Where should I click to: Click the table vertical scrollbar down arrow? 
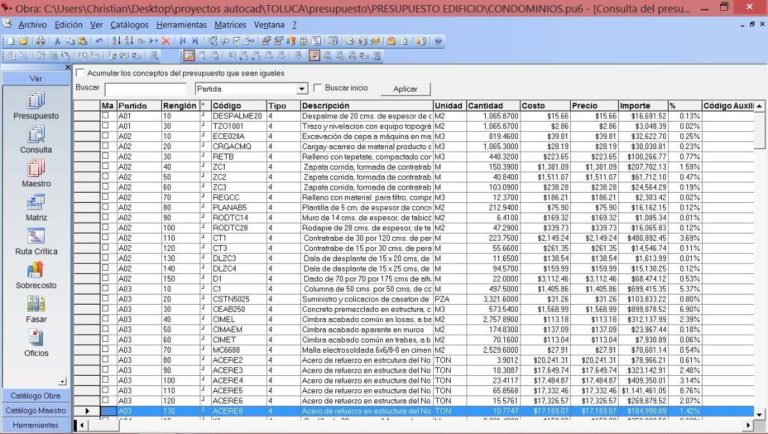pyautogui.click(x=759, y=414)
